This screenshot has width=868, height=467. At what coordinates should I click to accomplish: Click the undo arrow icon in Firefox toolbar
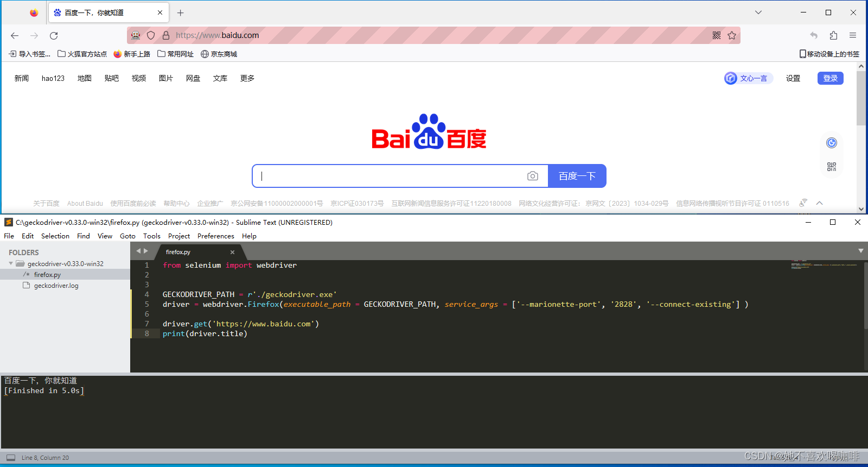814,35
